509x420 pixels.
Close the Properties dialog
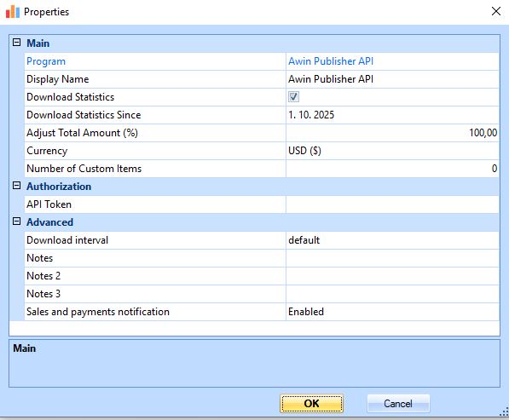click(496, 11)
